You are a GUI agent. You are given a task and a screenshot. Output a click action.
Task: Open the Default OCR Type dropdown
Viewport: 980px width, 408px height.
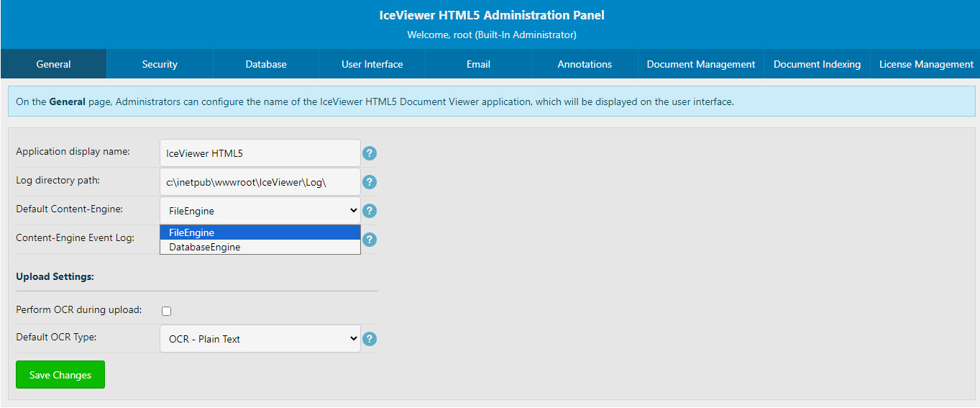pyautogui.click(x=260, y=339)
